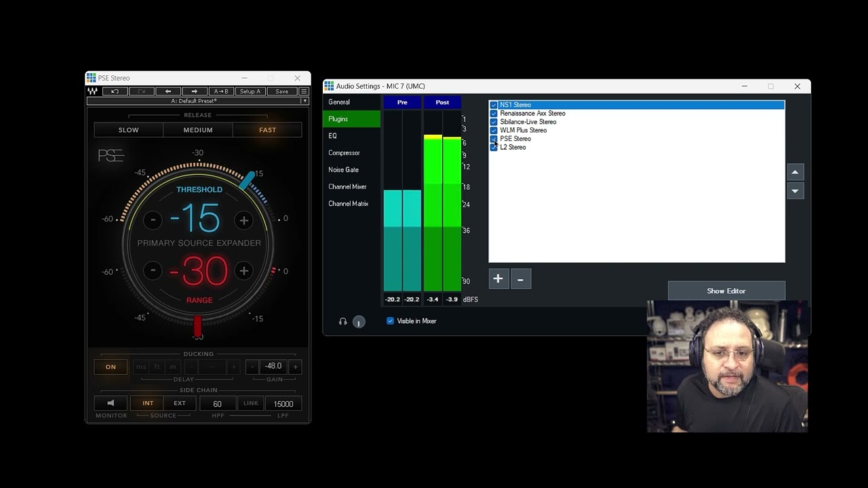This screenshot has height=488, width=868.
Task: Add a plugin with plus button
Action: [x=498, y=279]
